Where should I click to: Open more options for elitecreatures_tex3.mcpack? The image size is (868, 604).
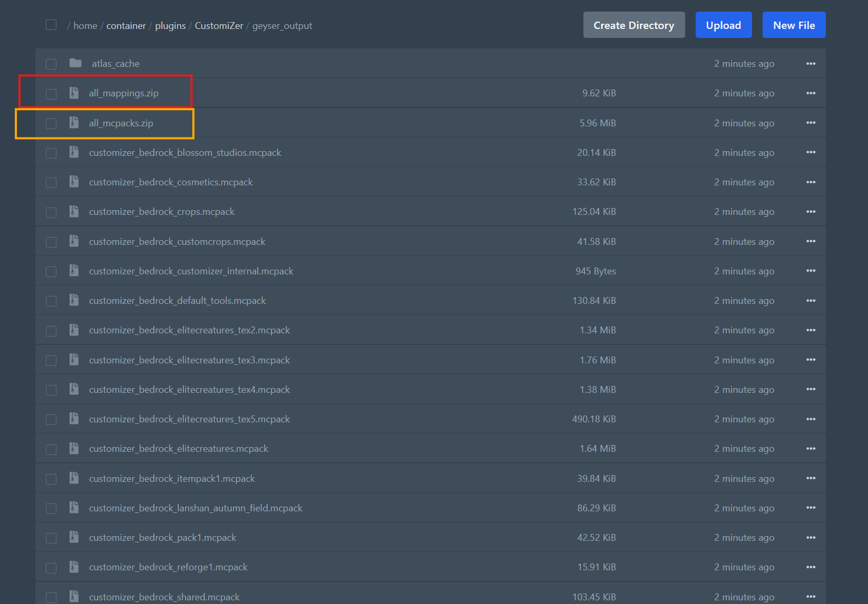(x=811, y=360)
